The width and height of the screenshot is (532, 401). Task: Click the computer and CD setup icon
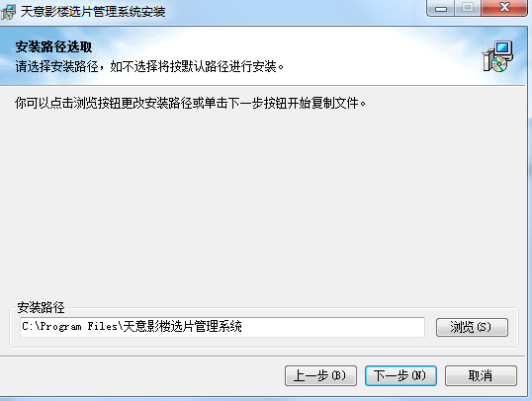pos(497,56)
